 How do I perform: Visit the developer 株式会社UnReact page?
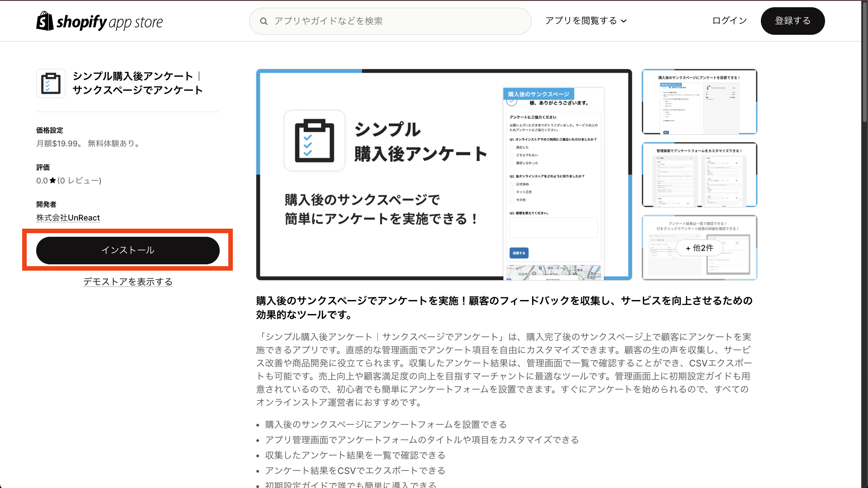pos(68,217)
